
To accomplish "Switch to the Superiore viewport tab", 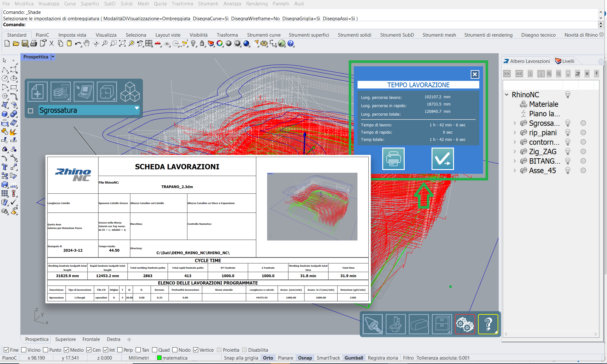I will click(x=65, y=339).
